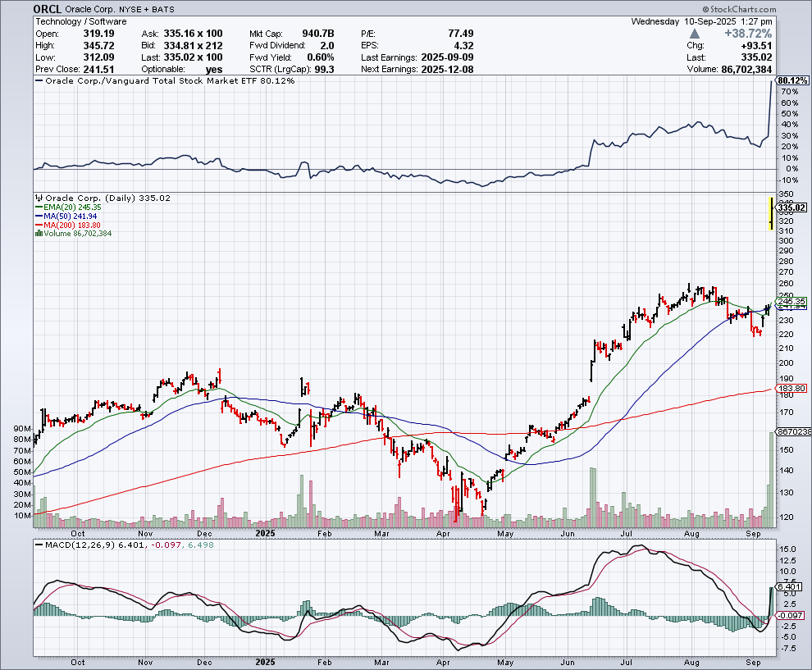
Task: Click the NYSE + BATS exchange label
Action: pyautogui.click(x=146, y=9)
